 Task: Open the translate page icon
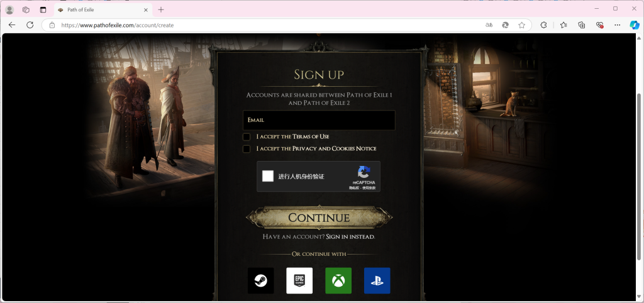[489, 25]
